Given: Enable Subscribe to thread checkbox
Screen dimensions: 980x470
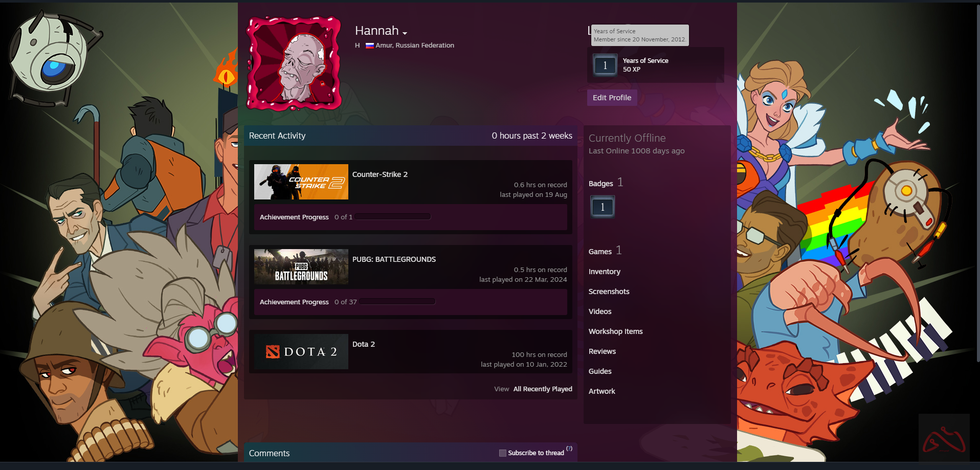Looking at the screenshot, I should point(503,453).
